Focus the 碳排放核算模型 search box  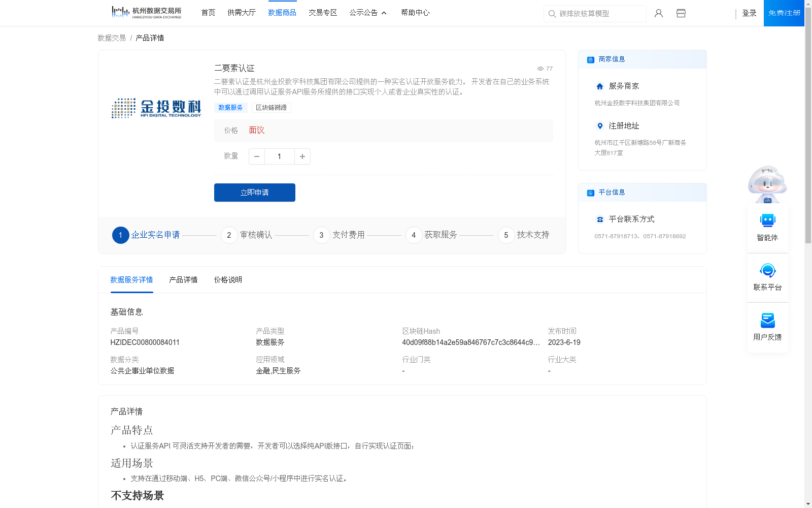(x=595, y=14)
